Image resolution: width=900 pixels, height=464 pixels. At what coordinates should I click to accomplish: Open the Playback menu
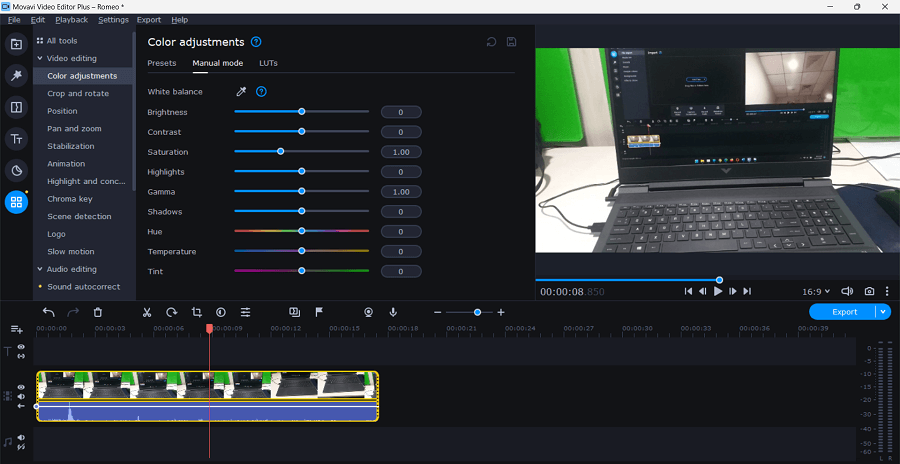pyautogui.click(x=71, y=19)
